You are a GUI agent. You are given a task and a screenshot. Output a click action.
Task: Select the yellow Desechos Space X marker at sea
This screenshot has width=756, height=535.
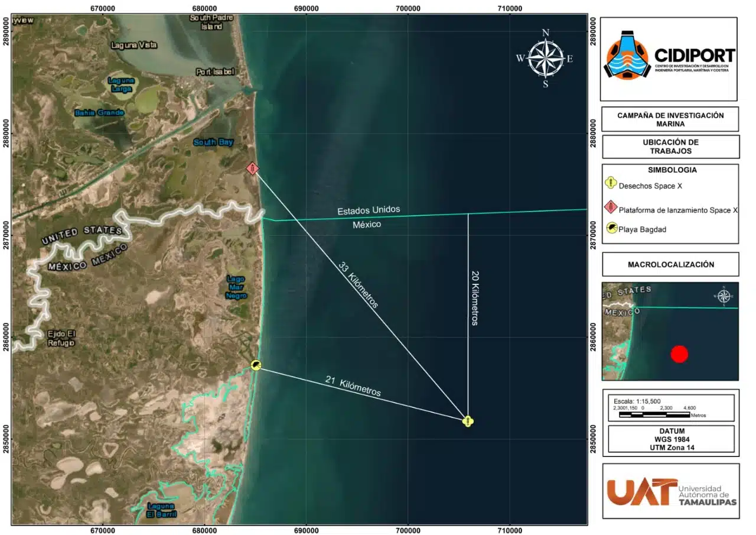point(467,421)
